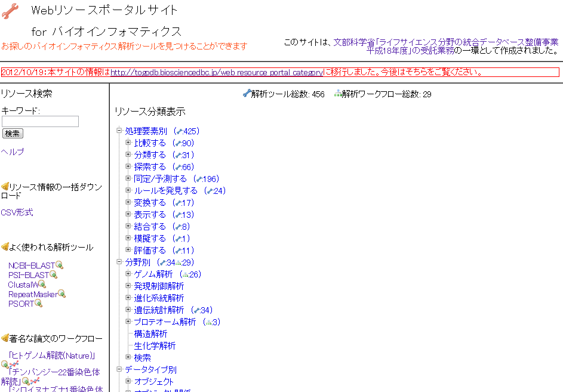Click the magnifier icon next to PSORT

click(39, 304)
